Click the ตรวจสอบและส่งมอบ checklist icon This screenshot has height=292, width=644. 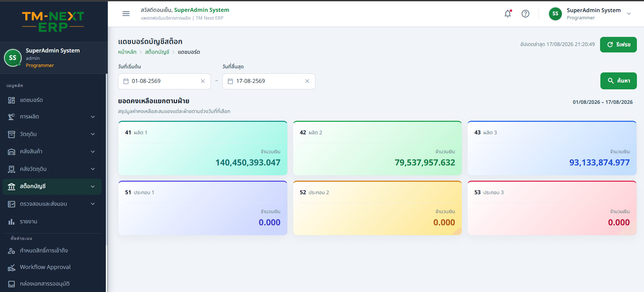(x=11, y=204)
